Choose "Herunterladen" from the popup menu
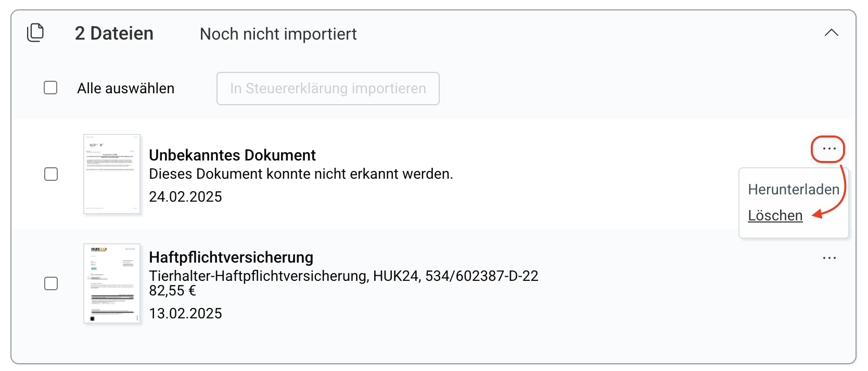 [x=793, y=190]
